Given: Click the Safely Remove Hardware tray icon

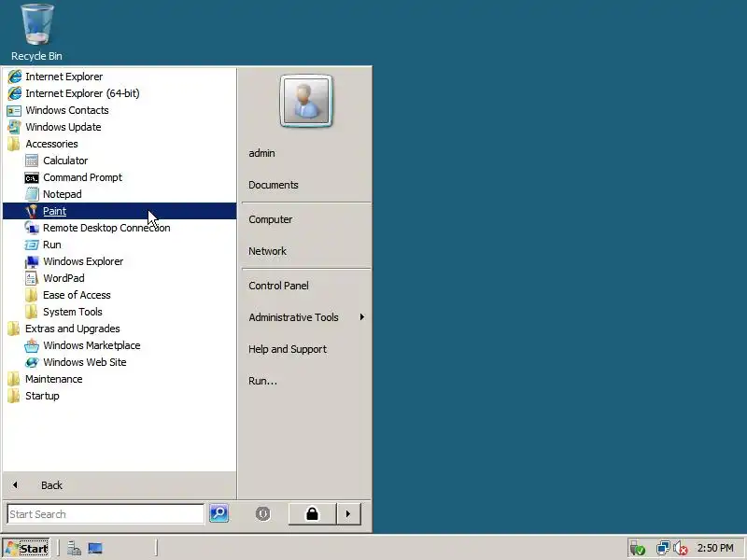Looking at the screenshot, I should pyautogui.click(x=638, y=549).
